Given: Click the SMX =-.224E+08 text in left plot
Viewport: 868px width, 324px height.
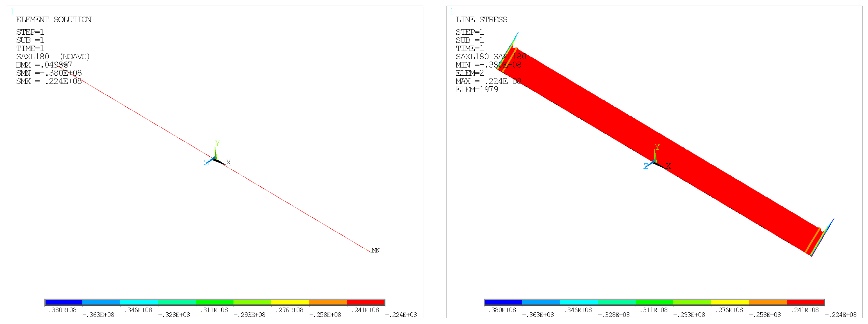Looking at the screenshot, I should pos(49,81).
